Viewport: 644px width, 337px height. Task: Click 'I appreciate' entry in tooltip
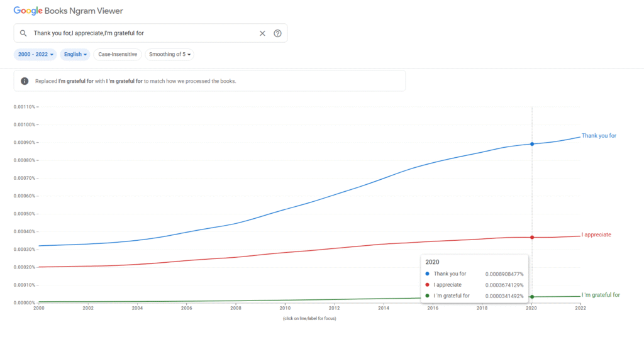pos(447,284)
